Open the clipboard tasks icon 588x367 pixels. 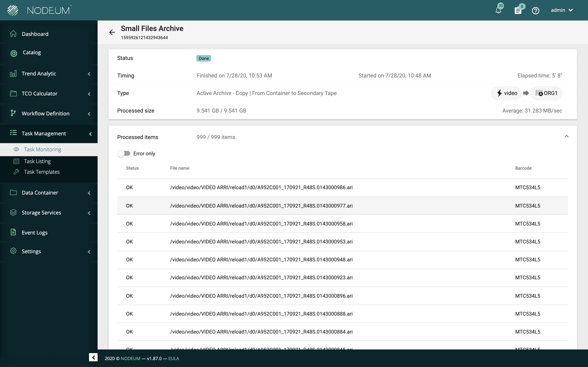tap(518, 10)
